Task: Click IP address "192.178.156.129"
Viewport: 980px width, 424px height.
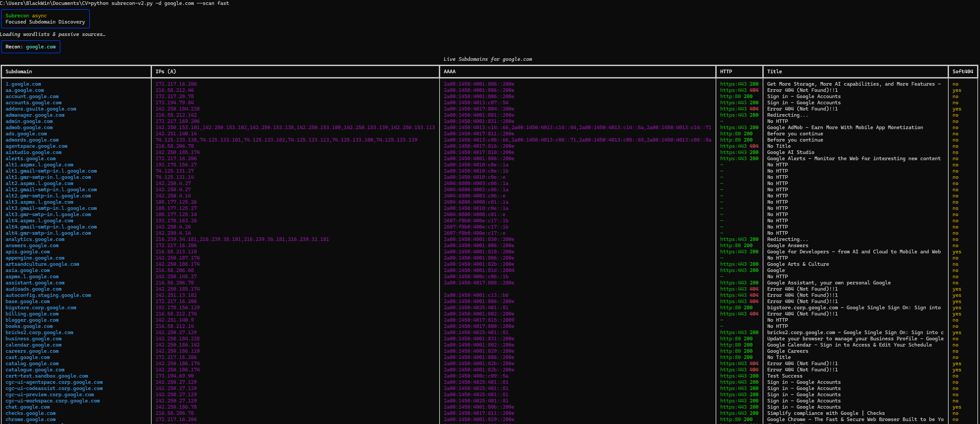Action: pyautogui.click(x=178, y=308)
